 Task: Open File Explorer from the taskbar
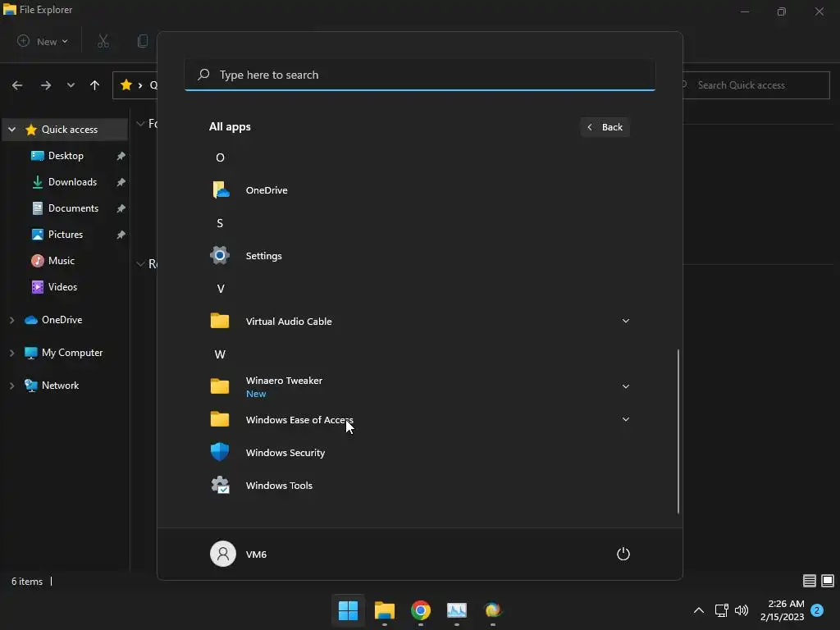(384, 610)
